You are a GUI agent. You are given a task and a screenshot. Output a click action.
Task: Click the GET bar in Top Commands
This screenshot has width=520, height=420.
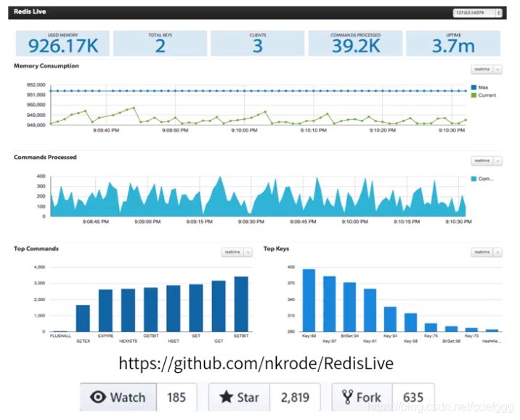click(219, 306)
